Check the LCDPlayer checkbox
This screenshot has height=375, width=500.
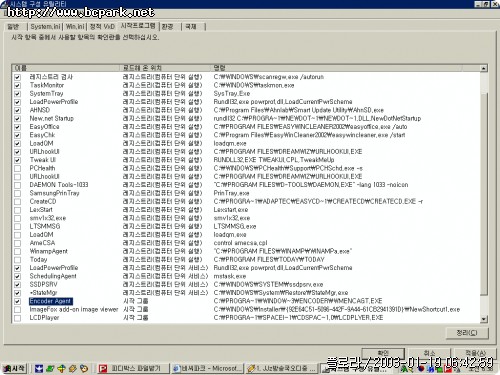click(17, 318)
